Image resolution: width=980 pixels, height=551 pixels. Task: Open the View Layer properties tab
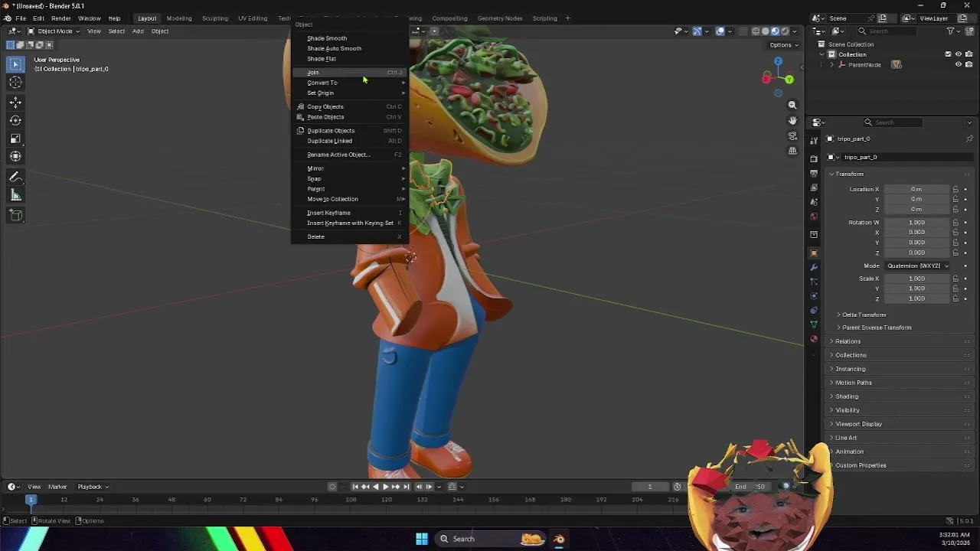click(814, 187)
